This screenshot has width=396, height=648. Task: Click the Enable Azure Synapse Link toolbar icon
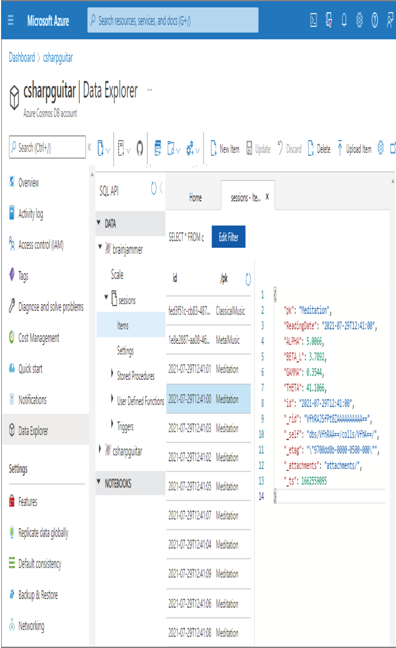190,148
